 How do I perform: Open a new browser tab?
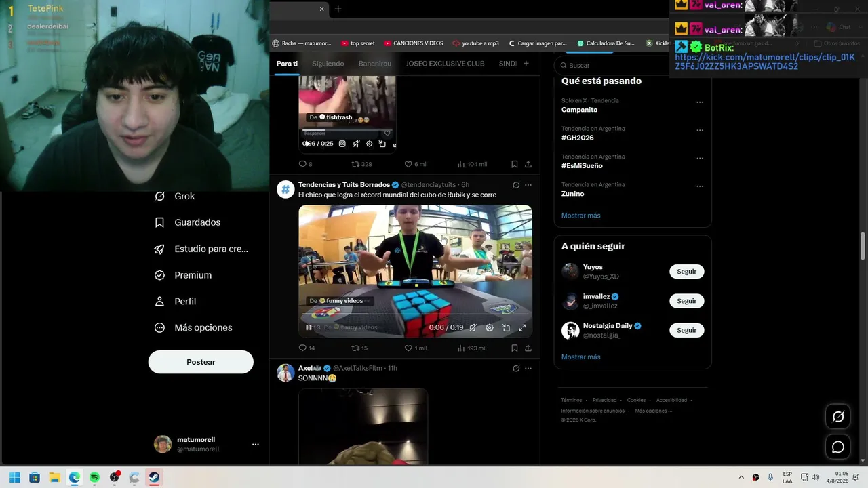click(338, 9)
